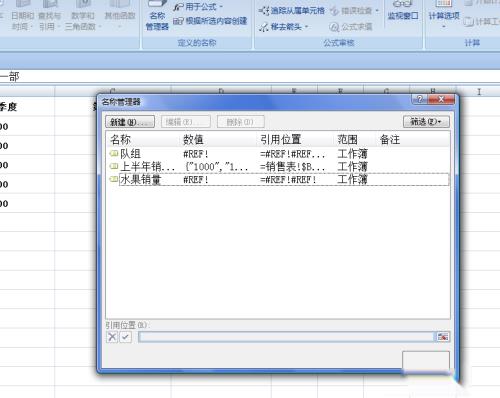This screenshot has width=500, height=398.
Task: Click the New (新建) button in Name Manager
Action: [x=130, y=122]
